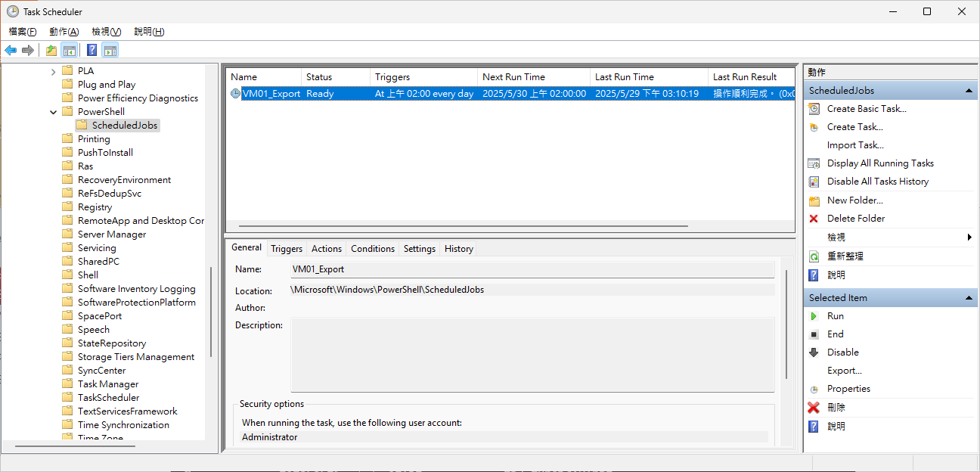Image resolution: width=980 pixels, height=472 pixels.
Task: Expand the PLA folder node
Action: (54, 71)
